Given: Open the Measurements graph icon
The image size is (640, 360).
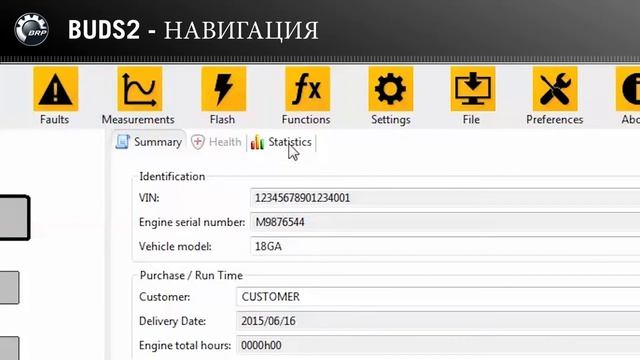Looking at the screenshot, I should click(140, 89).
